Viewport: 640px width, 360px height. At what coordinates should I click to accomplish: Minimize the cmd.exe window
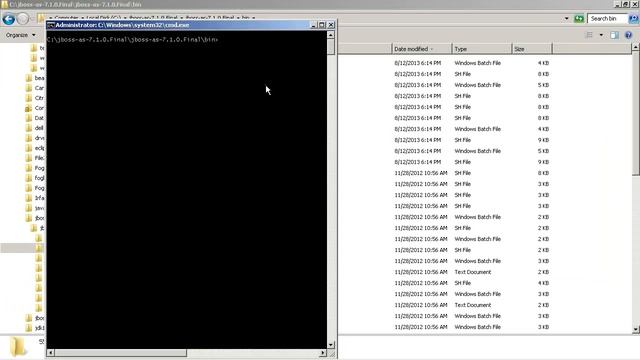(x=313, y=25)
